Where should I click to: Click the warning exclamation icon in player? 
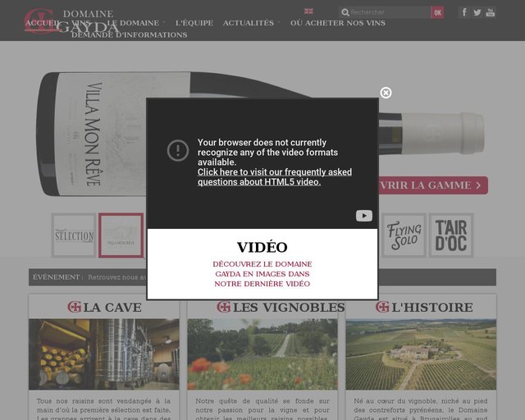coord(178,150)
